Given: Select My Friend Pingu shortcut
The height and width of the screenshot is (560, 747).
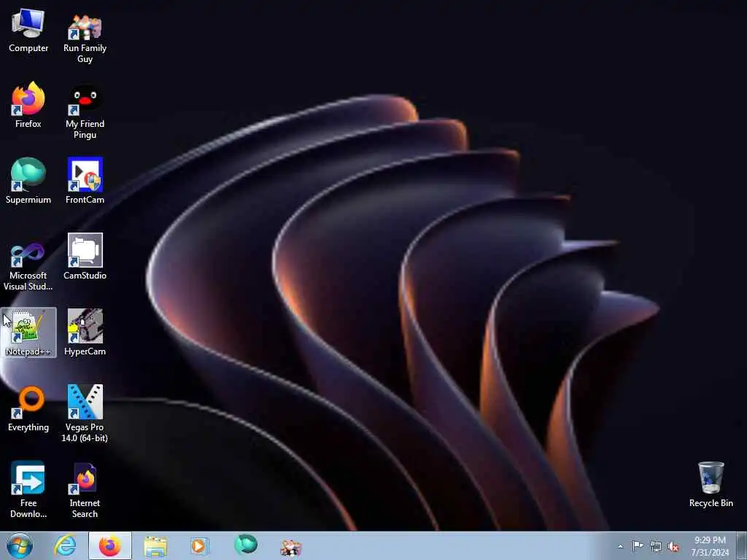Looking at the screenshot, I should tap(85, 112).
